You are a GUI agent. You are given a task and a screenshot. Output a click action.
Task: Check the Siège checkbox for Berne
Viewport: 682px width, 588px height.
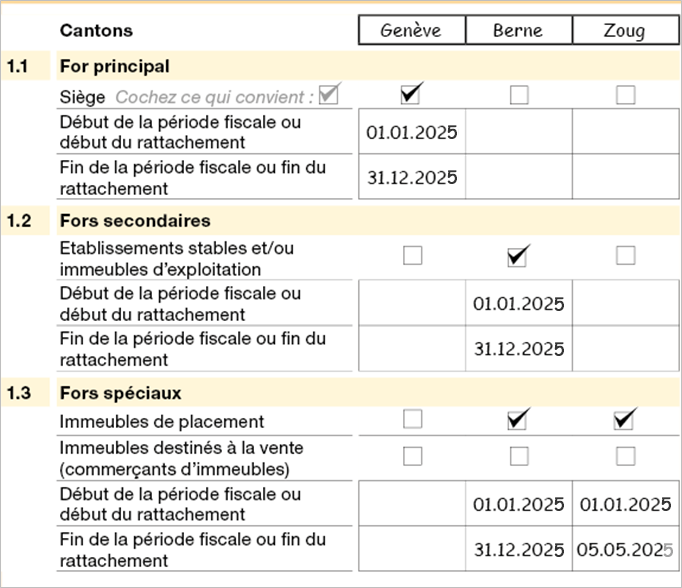tap(518, 96)
